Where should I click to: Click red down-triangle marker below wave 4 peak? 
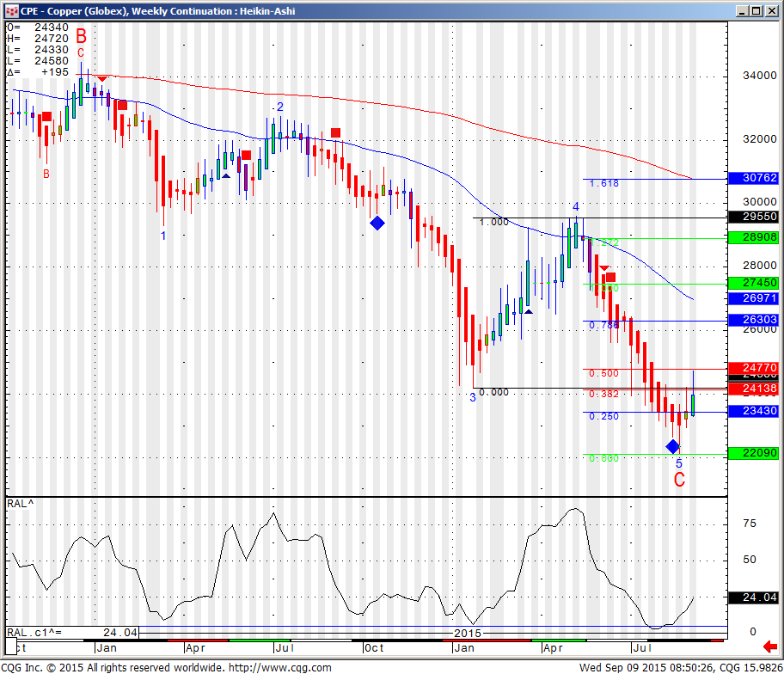point(604,269)
